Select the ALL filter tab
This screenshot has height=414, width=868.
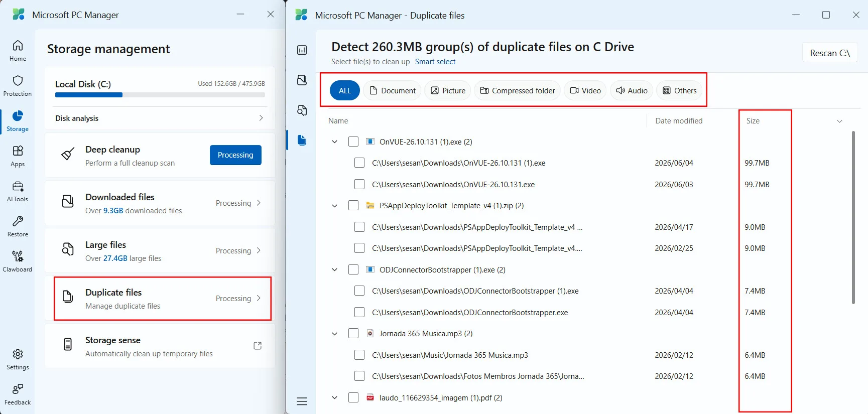[x=345, y=90]
